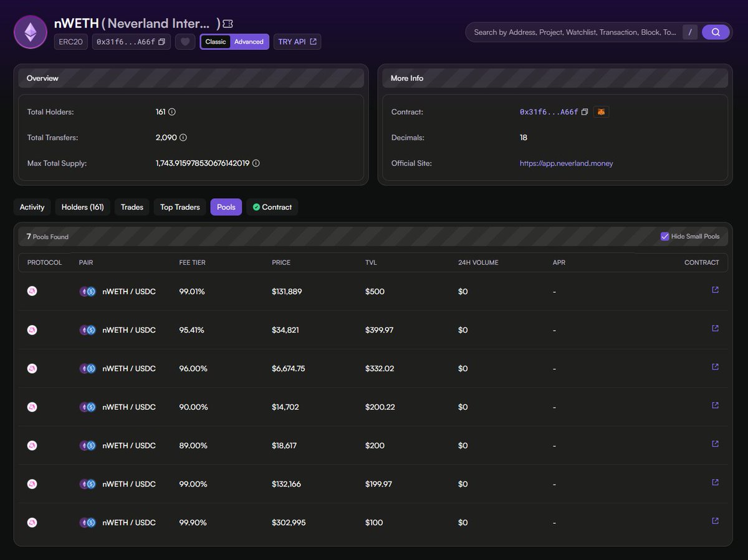
Task: Switch to Classic view
Action: coord(216,42)
